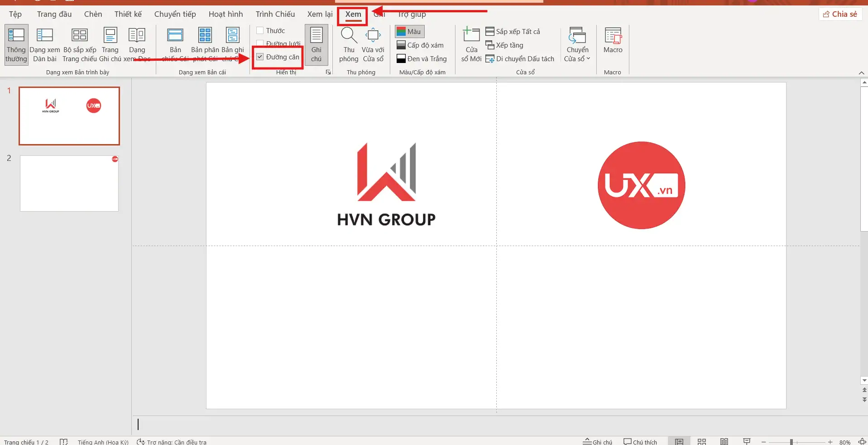
Task: Click Vừa với Cửa sổ icon
Action: tap(373, 36)
